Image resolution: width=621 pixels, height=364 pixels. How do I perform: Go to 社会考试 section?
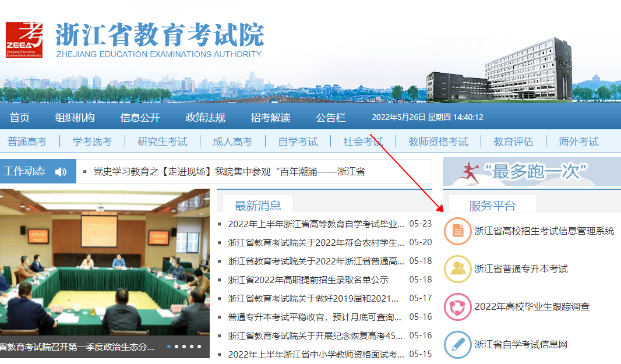click(x=363, y=142)
